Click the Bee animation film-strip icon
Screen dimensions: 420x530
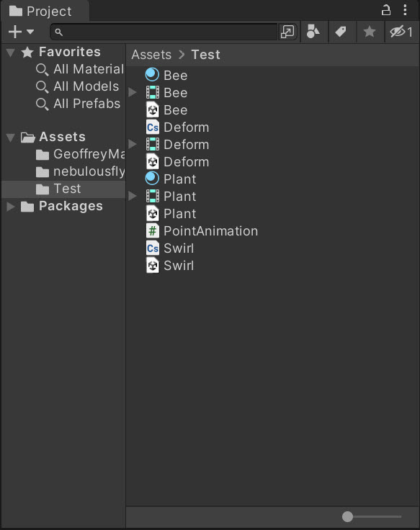click(152, 92)
